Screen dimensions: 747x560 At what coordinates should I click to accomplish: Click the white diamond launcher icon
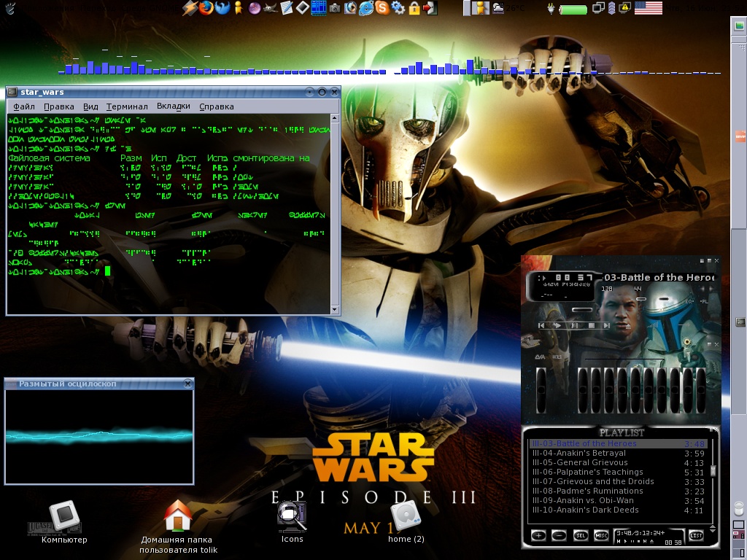point(303,7)
